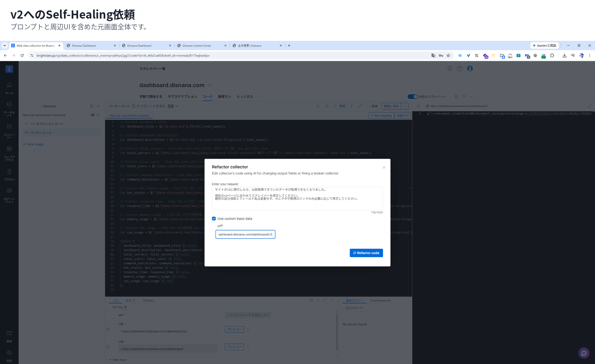595x364 pixels.
Task: Expand the preview panel fullscreen icon
Action: (x=589, y=106)
